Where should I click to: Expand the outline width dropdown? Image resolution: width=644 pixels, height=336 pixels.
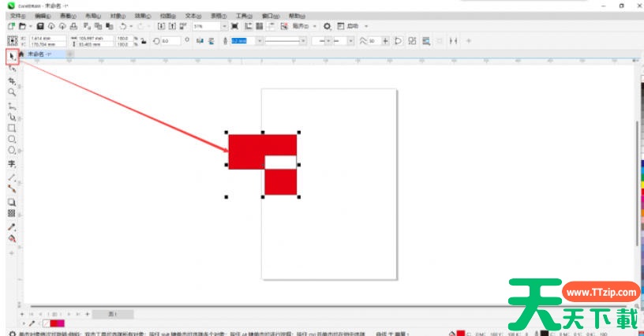258,40
